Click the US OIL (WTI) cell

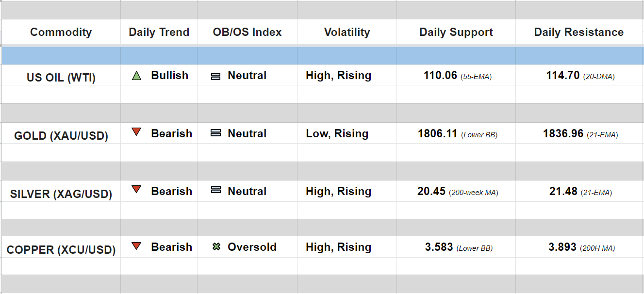tap(61, 78)
